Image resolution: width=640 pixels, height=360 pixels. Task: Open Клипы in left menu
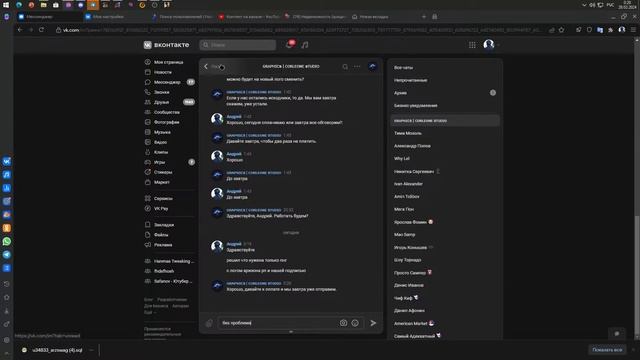161,152
